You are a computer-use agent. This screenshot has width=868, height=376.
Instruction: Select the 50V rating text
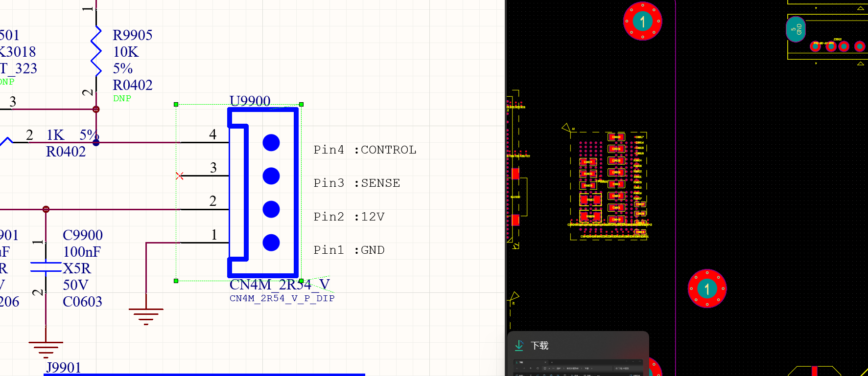[x=75, y=285]
